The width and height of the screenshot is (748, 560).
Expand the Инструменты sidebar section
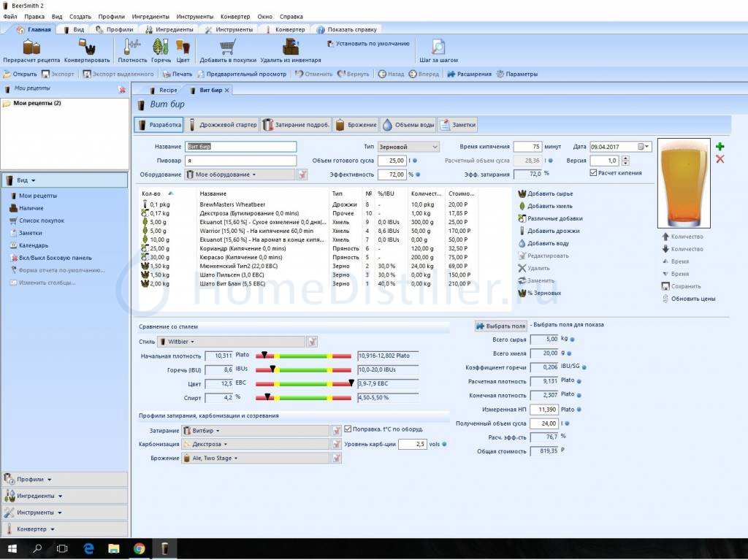tap(64, 513)
